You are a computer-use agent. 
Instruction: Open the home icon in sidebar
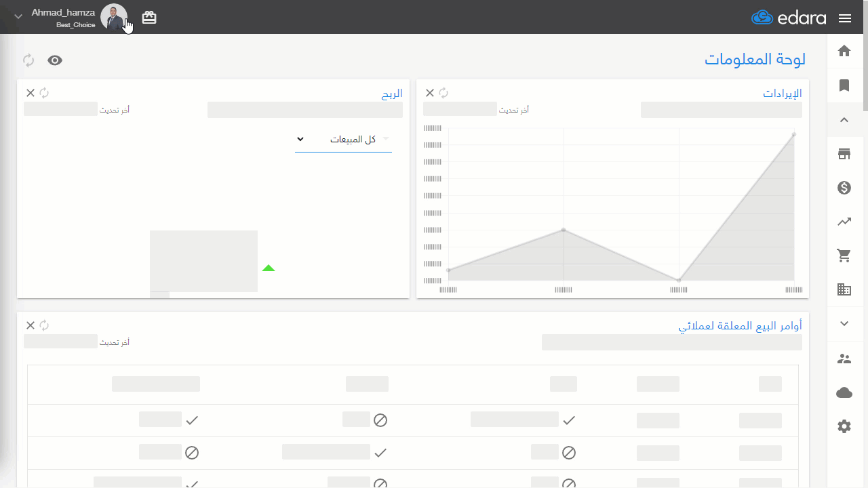tap(844, 51)
